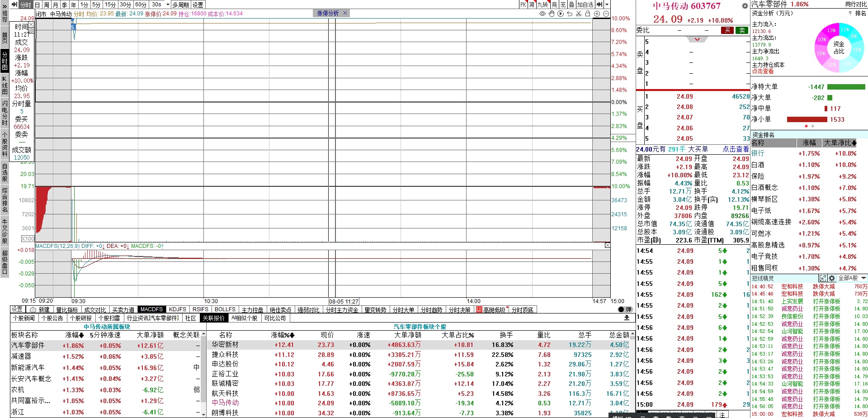Select the hand pan tool above chart
Image resolution: width=868 pixels, height=418 pixels.
(552, 14)
